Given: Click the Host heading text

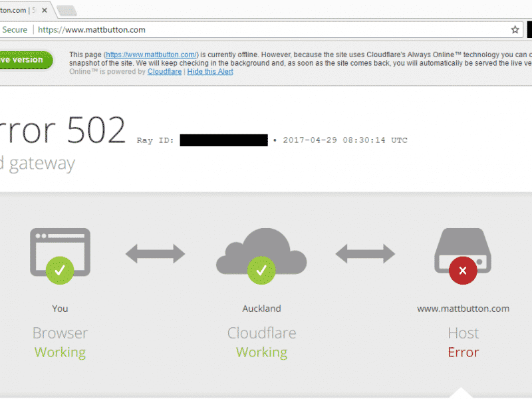Looking at the screenshot, I should tap(463, 333).
